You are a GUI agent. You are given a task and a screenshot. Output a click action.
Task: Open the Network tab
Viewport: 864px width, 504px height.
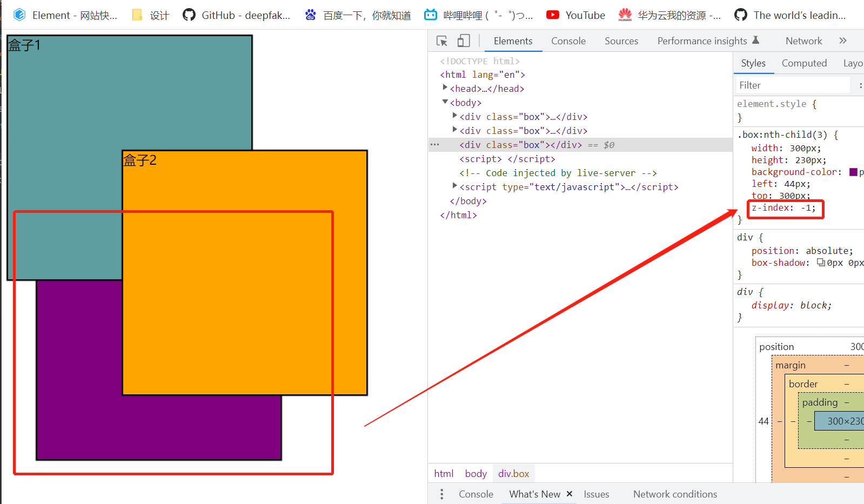(x=803, y=41)
